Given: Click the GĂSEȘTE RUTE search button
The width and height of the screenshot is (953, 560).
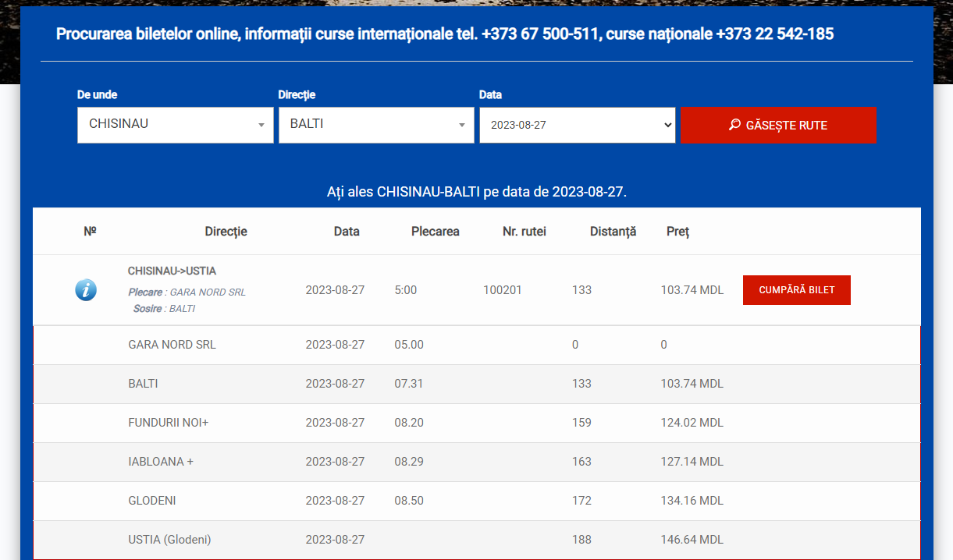Looking at the screenshot, I should tap(778, 125).
